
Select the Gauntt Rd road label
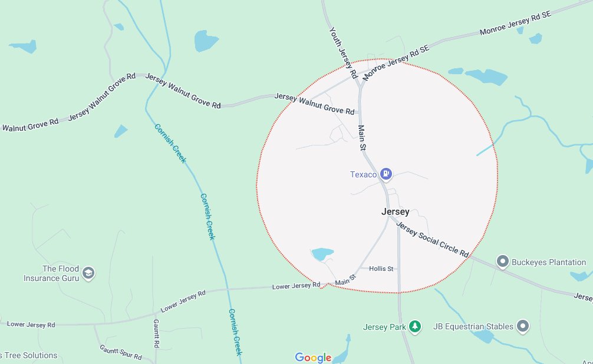pos(156,333)
